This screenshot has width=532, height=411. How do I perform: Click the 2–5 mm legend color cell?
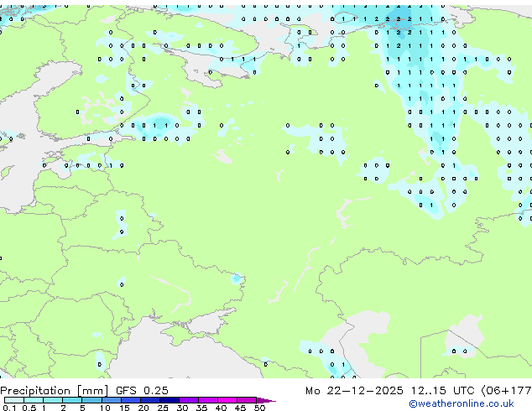tap(72, 400)
